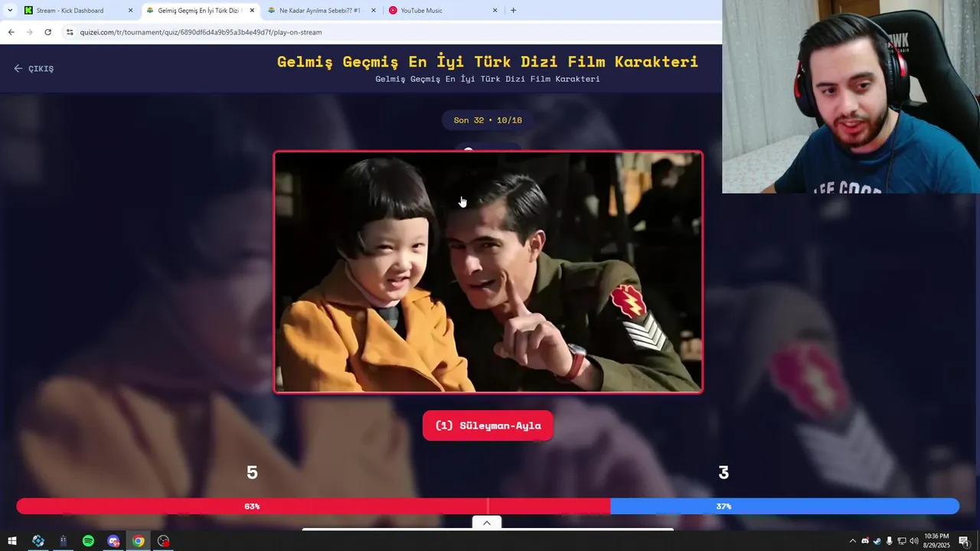This screenshot has height=551, width=980.
Task: Open Spotify from the taskbar
Action: 88,541
